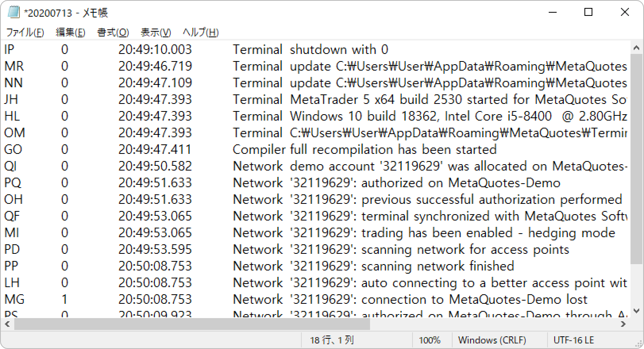This screenshot has width=644, height=349.
Task: Click the horizontal scrollbar right arrow
Action: pyautogui.click(x=623, y=324)
